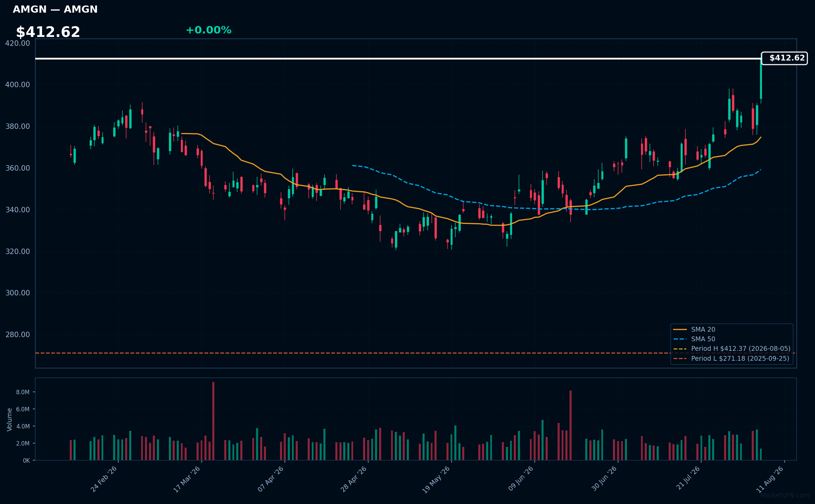Click the 280.00 price axis label
815x504 pixels.
click(x=18, y=334)
